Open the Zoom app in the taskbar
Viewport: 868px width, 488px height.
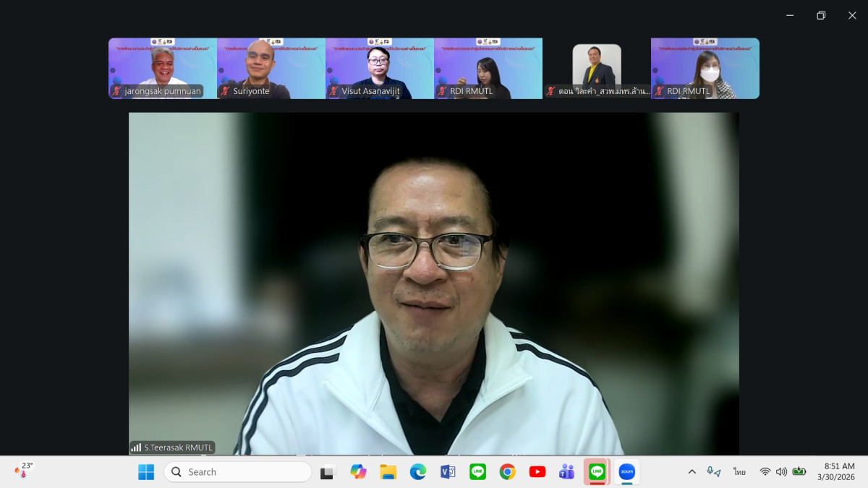point(626,472)
